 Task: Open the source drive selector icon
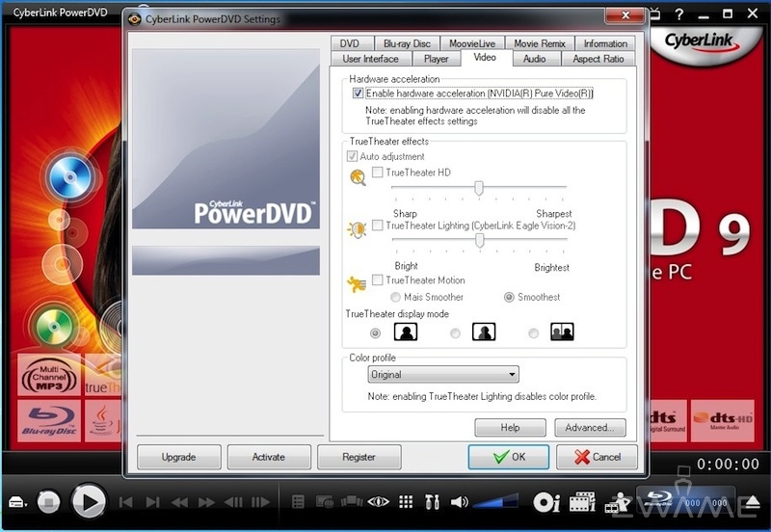[17, 502]
